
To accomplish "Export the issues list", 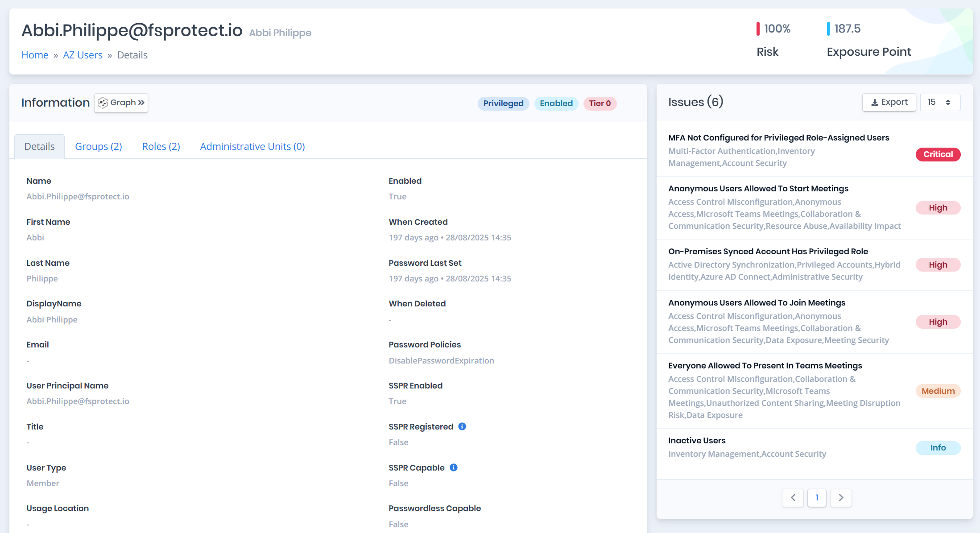I will click(889, 102).
